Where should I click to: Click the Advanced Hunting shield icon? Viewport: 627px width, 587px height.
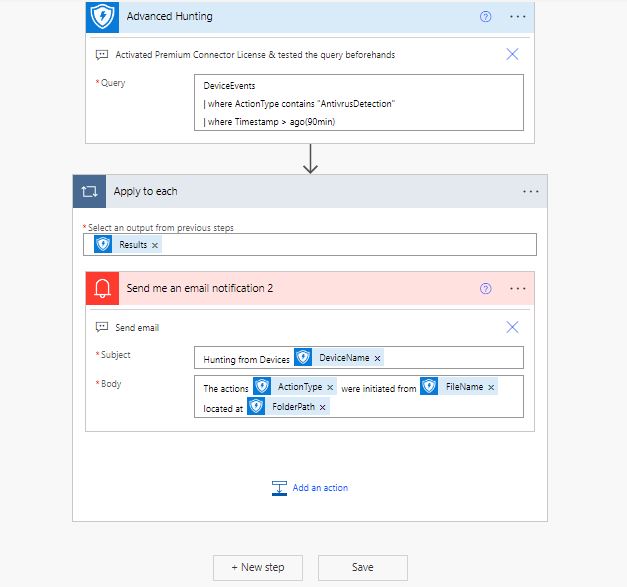102,16
